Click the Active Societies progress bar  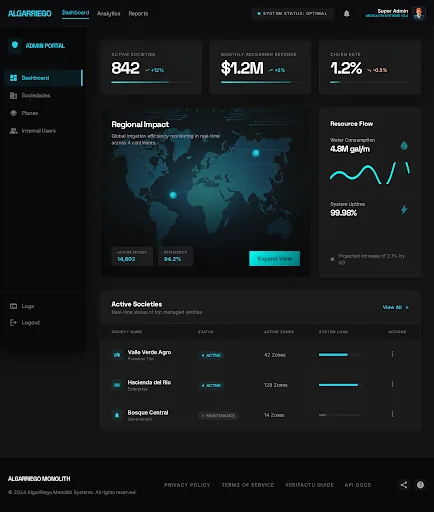click(151, 82)
